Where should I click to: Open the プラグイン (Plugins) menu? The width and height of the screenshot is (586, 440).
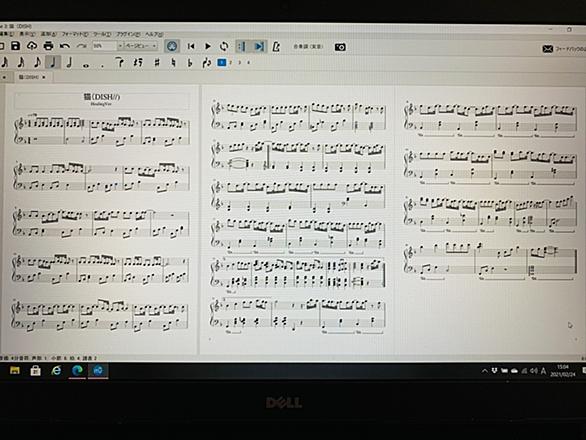(128, 34)
